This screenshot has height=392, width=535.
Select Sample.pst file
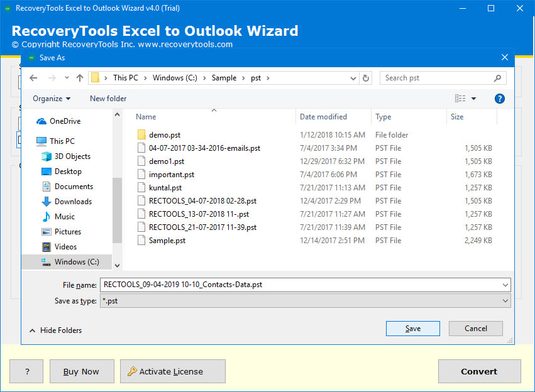[167, 241]
